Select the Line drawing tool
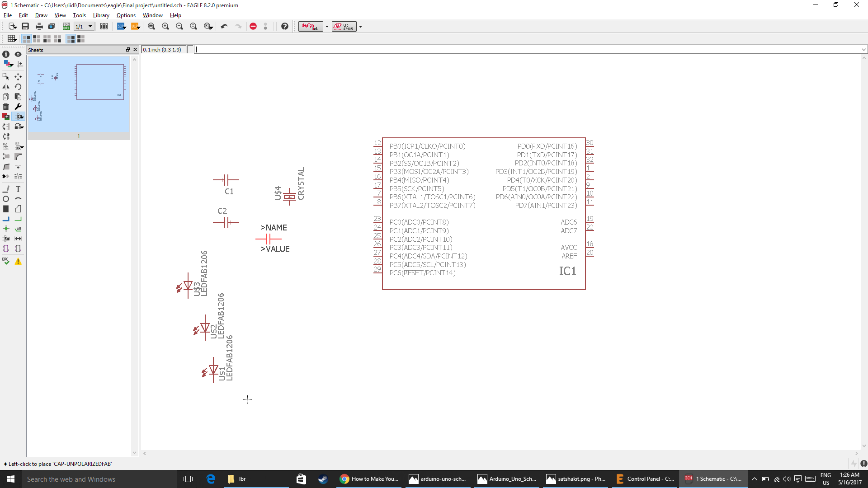 tap(6, 189)
